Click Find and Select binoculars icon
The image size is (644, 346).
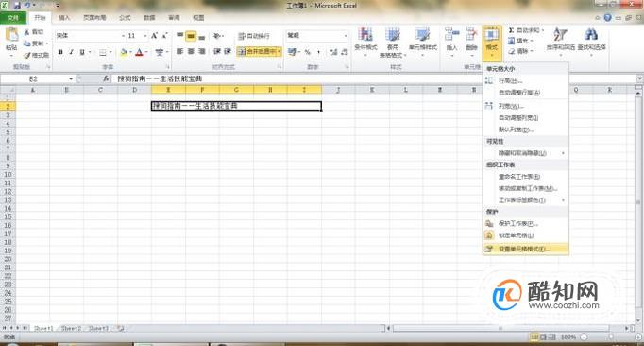[590, 35]
